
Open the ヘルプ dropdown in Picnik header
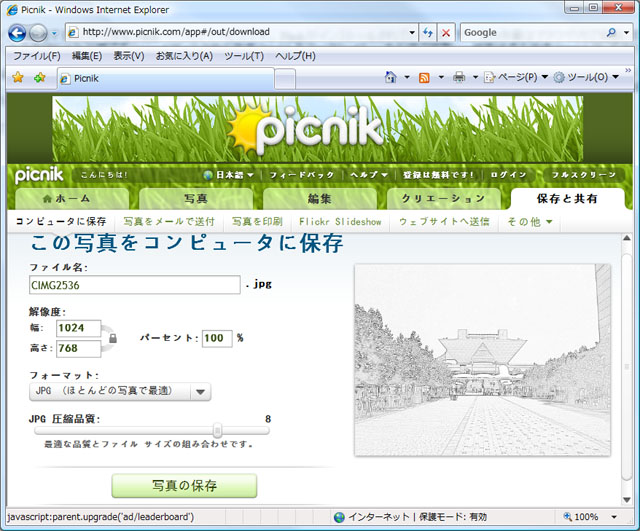369,175
